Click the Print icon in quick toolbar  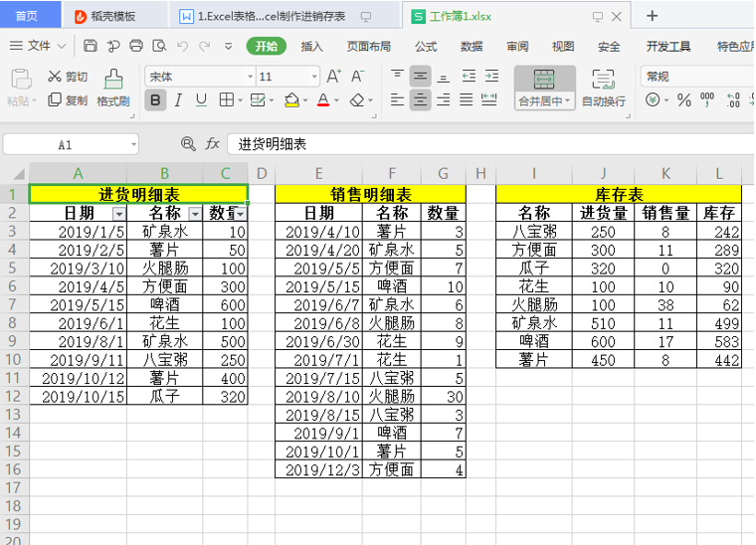point(136,46)
